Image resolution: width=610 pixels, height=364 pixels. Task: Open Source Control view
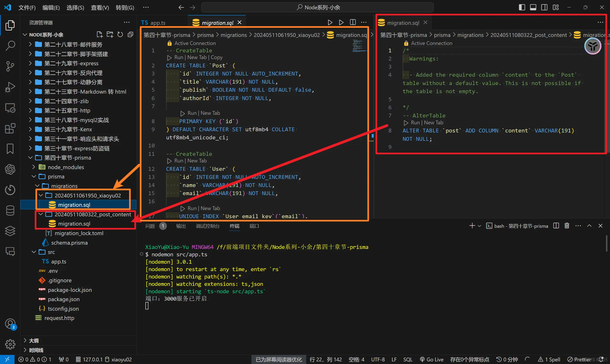coord(10,66)
